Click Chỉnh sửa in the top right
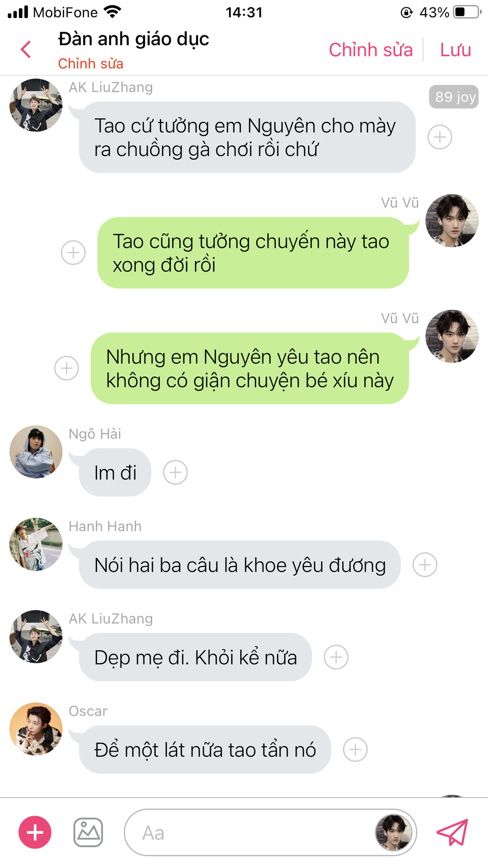 pos(371,50)
